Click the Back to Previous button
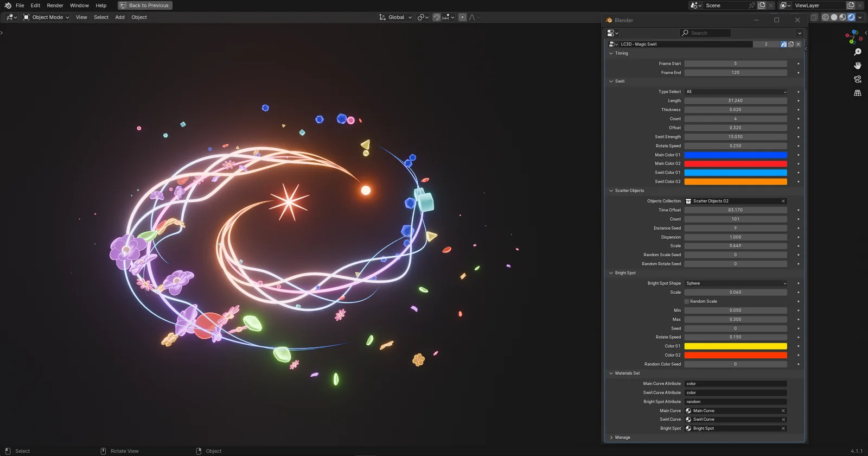The width and height of the screenshot is (868, 456). [145, 5]
